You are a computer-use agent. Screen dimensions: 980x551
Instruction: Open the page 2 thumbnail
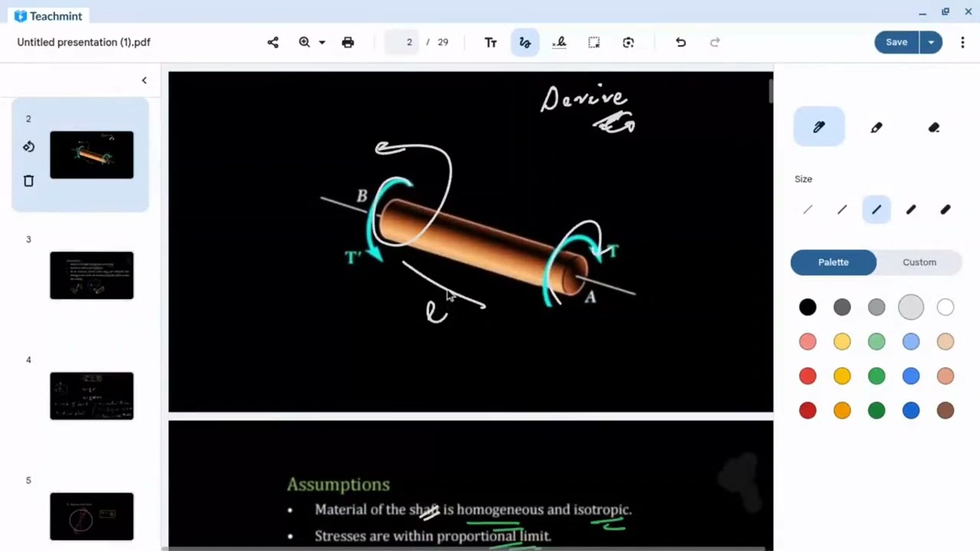(x=92, y=155)
